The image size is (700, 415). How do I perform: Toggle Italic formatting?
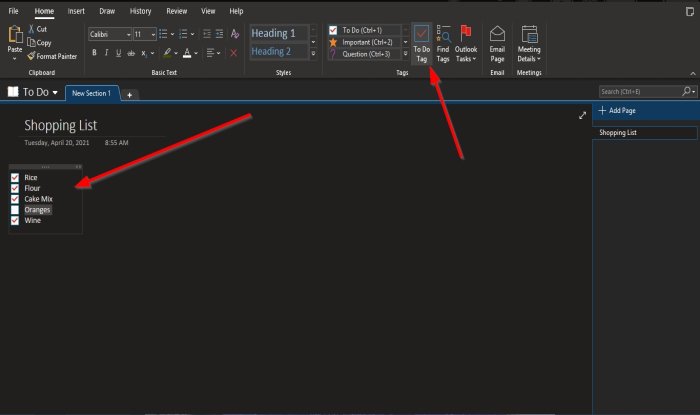tap(106, 53)
